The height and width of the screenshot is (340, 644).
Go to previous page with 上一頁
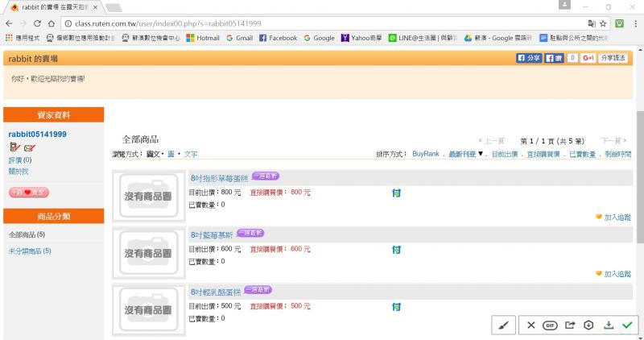492,141
